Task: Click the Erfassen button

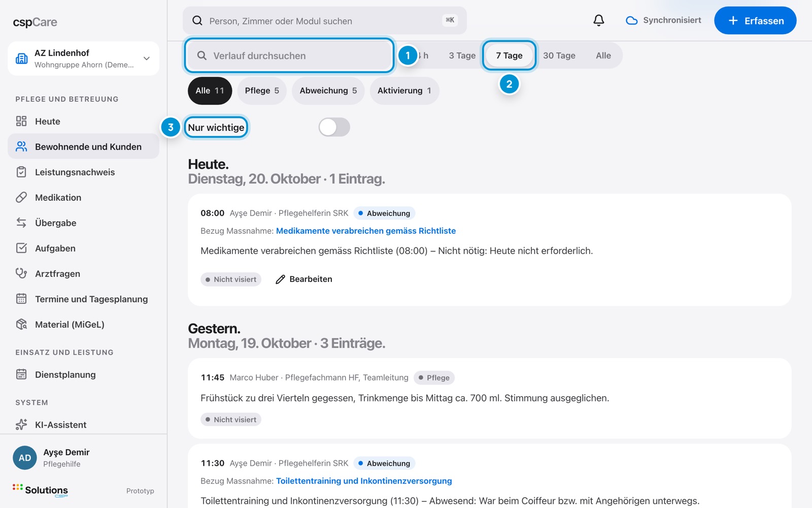Action: [x=755, y=20]
